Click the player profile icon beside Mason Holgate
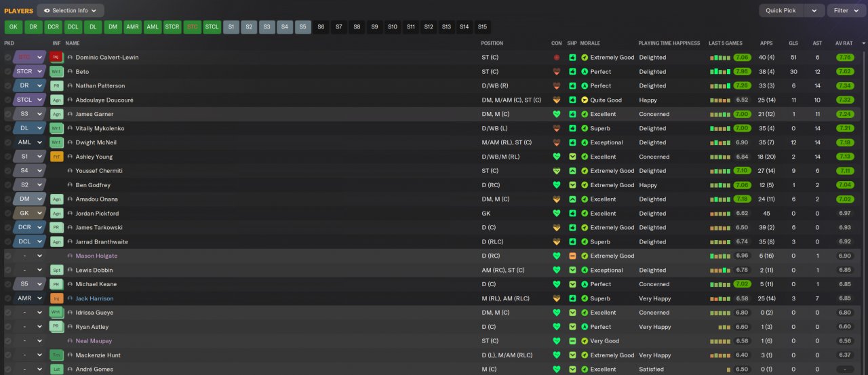 70,256
